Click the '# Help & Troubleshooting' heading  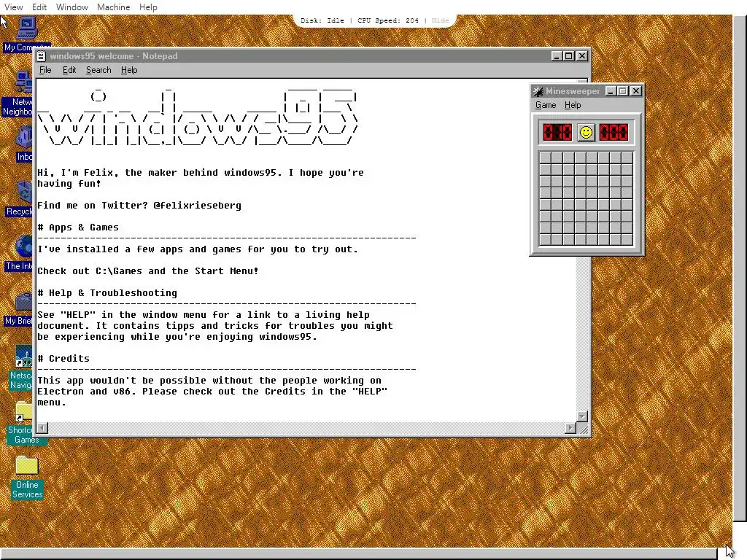[x=107, y=293]
